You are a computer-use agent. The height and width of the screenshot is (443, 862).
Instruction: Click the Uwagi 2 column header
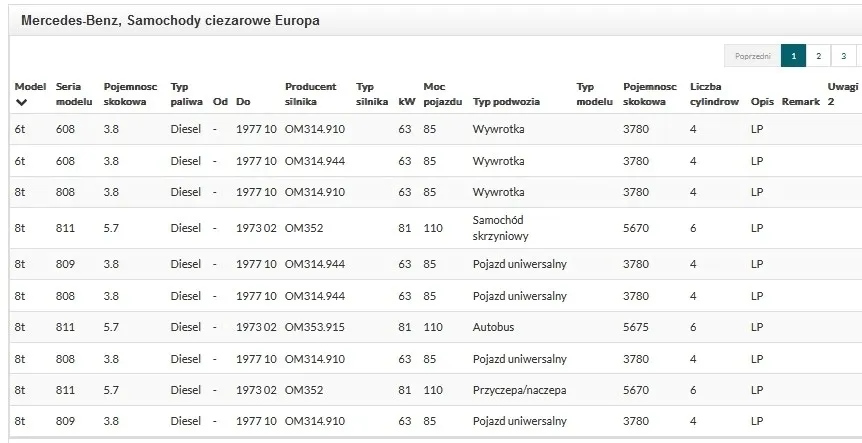coord(843,94)
